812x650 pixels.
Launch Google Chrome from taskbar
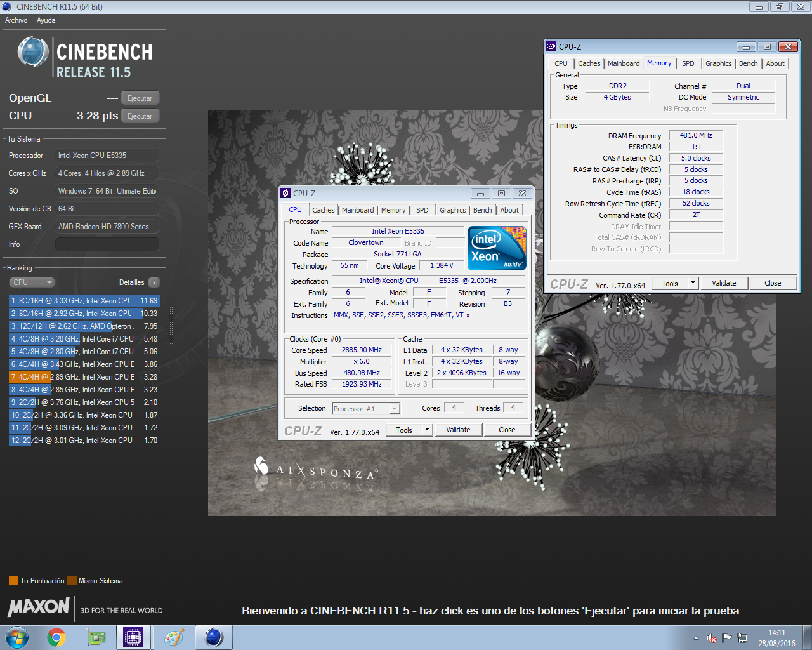point(56,637)
